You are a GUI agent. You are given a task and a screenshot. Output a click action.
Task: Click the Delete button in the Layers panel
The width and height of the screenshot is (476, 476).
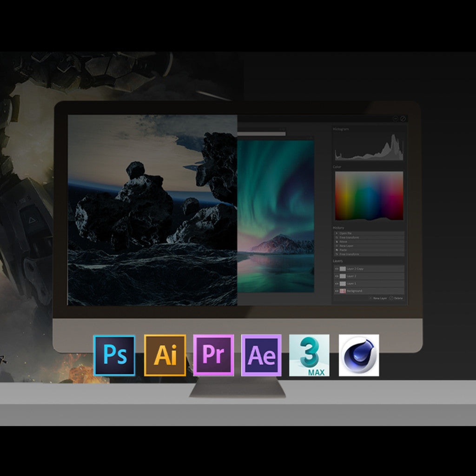[x=396, y=298]
